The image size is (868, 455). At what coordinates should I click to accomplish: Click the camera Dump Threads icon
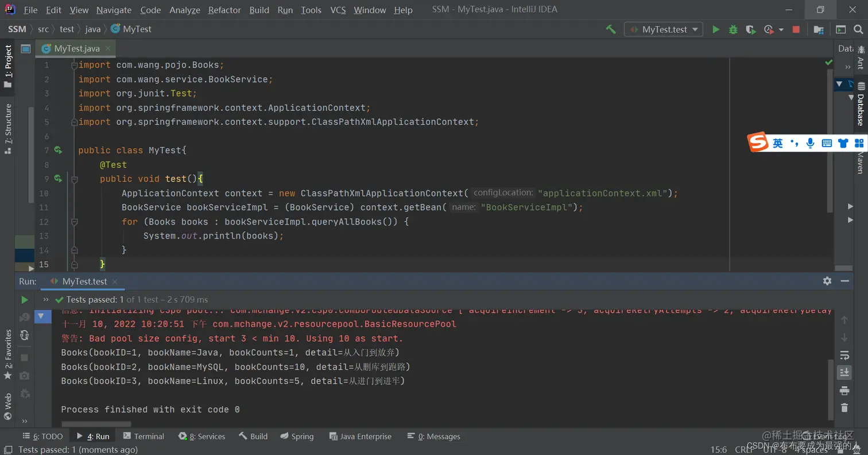pos(25,375)
